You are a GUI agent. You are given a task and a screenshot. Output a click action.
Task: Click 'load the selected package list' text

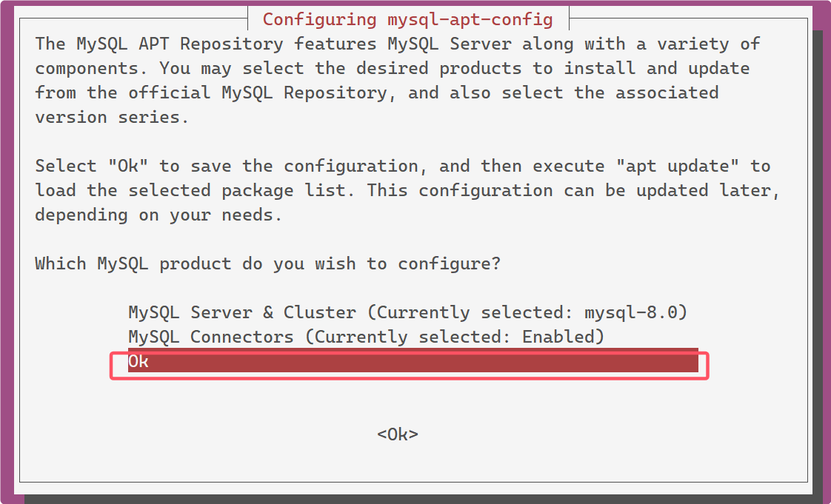click(x=190, y=191)
